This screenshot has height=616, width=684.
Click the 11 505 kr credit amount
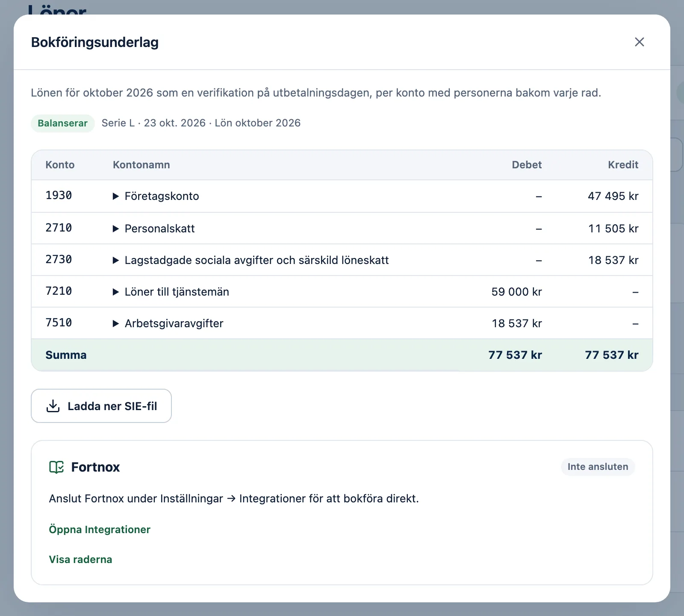(x=613, y=229)
